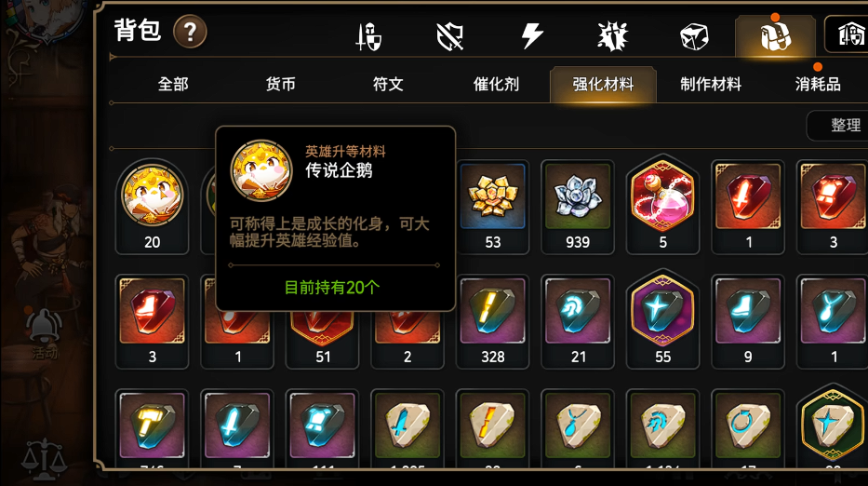Viewport: 868px width, 486px height.
Task: Select the silver flower item with 939
Action: tap(578, 207)
